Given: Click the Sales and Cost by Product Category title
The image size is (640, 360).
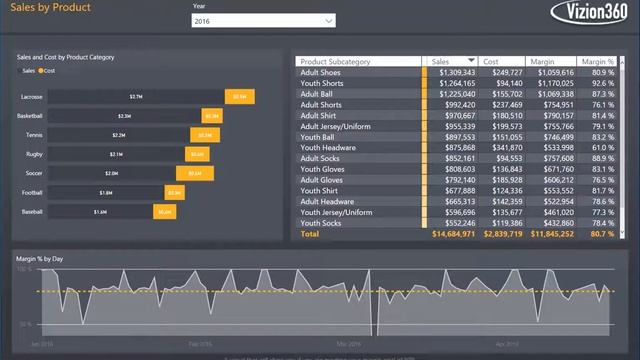Looking at the screenshot, I should click(x=66, y=57).
